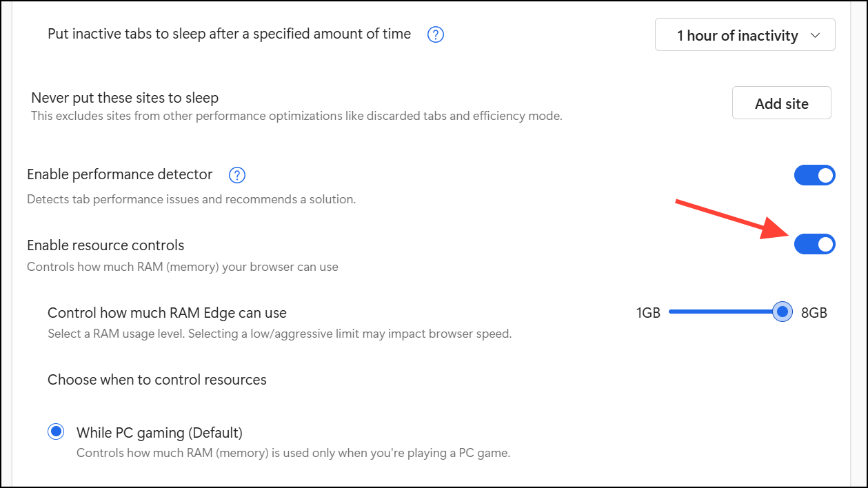Select the While PC gaming radio button

(56, 432)
